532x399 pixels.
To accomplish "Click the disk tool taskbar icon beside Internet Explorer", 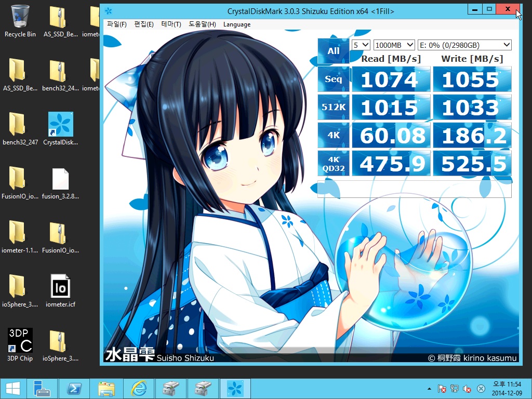I will (x=170, y=389).
